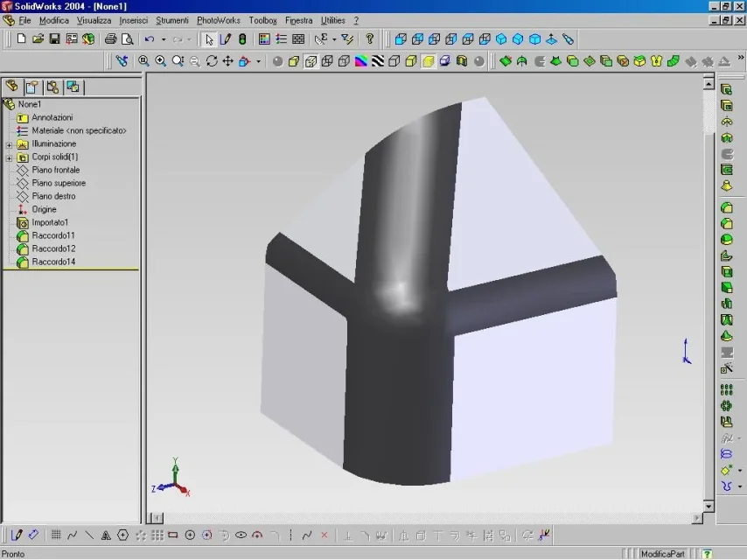Toggle the Curvature rainbow display
The image size is (747, 560).
[x=361, y=61]
